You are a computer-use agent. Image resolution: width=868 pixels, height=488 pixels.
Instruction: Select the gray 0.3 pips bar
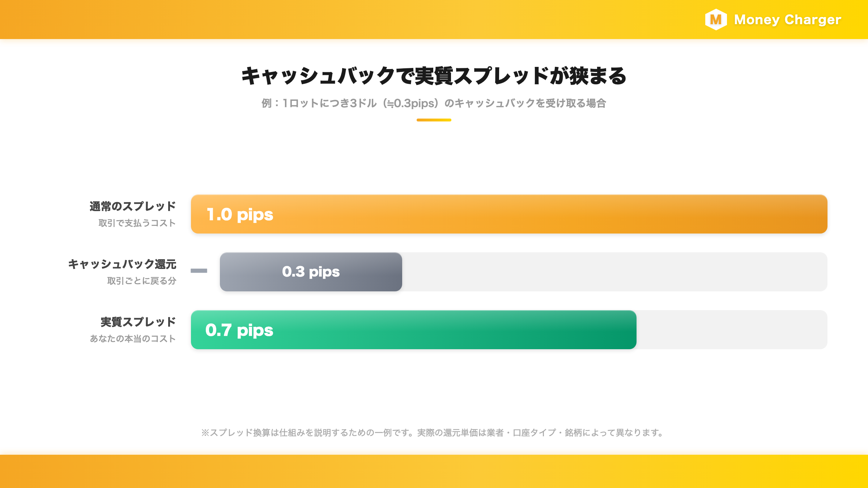311,272
